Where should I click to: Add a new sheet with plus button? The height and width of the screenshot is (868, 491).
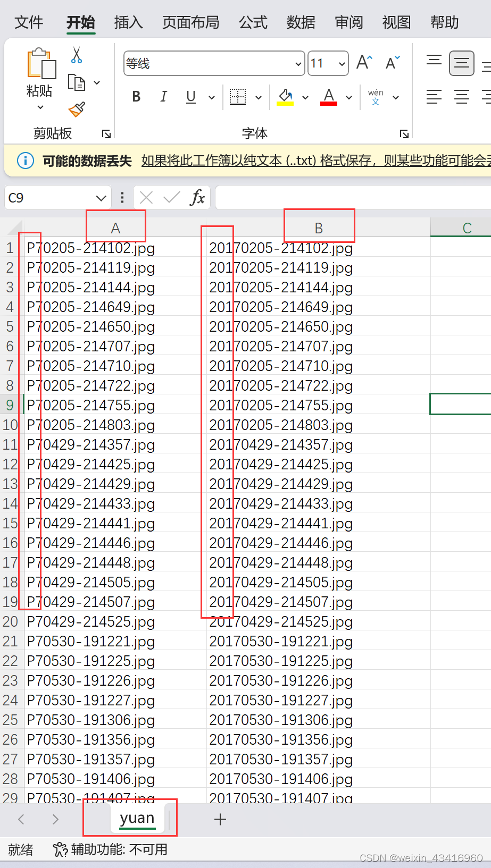click(220, 819)
